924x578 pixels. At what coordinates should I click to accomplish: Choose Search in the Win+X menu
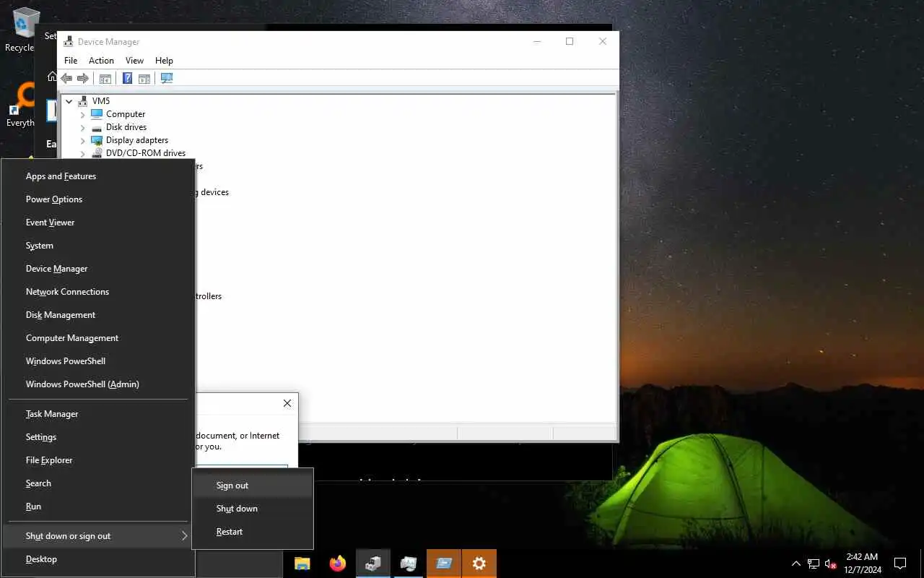click(x=98, y=483)
